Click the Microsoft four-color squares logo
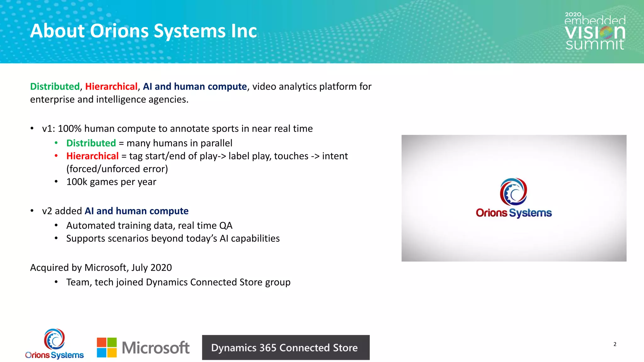Viewport: 644px width, 362px height. click(x=107, y=348)
